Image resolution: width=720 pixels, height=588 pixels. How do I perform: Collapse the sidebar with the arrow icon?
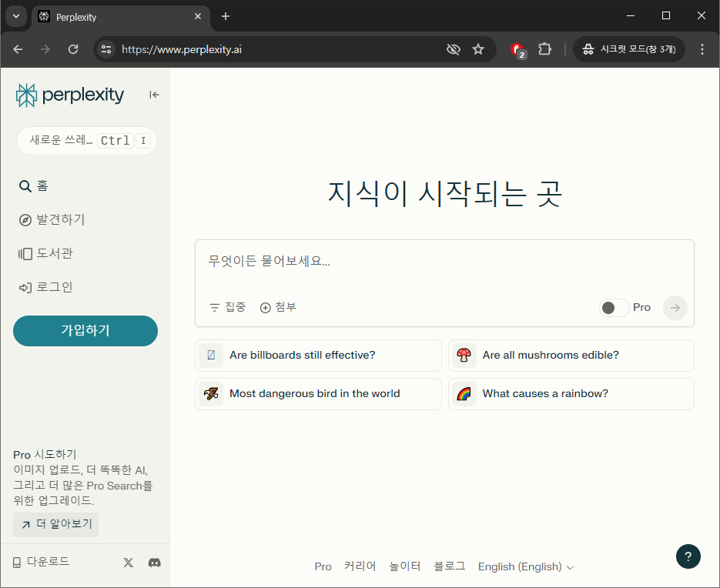coord(154,95)
